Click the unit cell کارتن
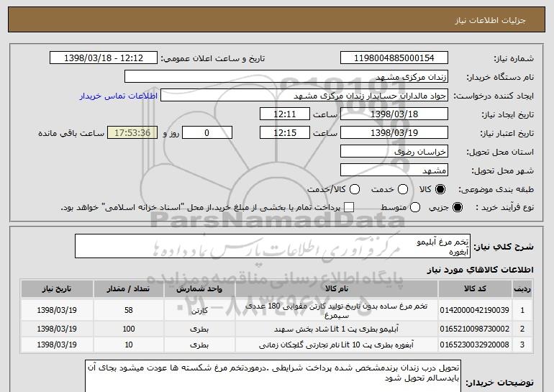The image size is (554, 392). point(199,311)
